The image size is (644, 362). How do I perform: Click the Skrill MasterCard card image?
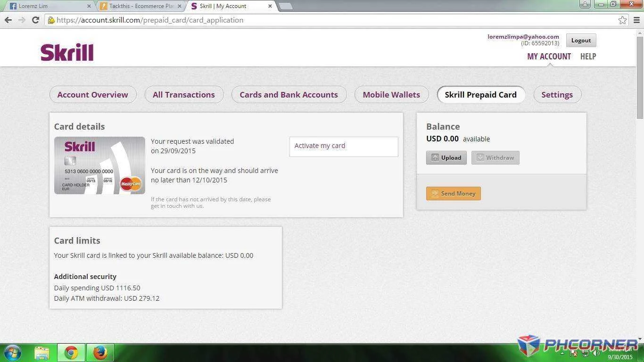(99, 165)
